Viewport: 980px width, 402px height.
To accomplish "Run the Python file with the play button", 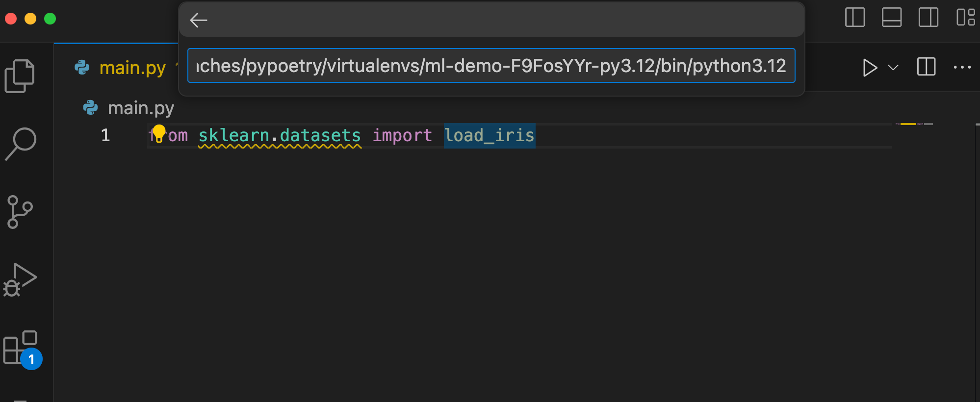I will (x=870, y=68).
